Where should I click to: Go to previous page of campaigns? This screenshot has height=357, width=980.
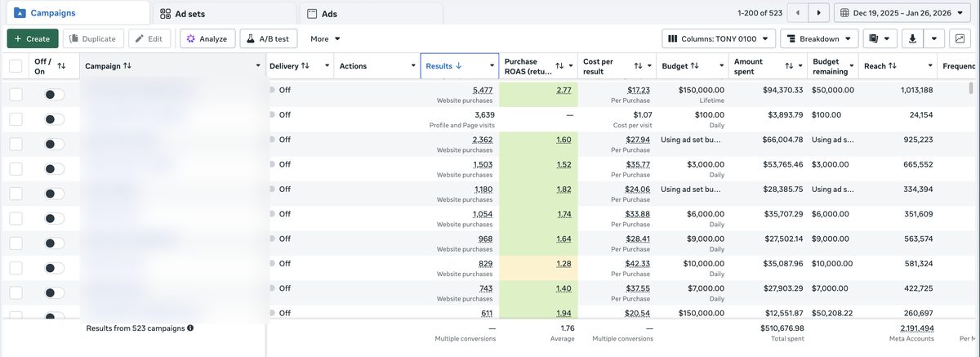click(797, 13)
